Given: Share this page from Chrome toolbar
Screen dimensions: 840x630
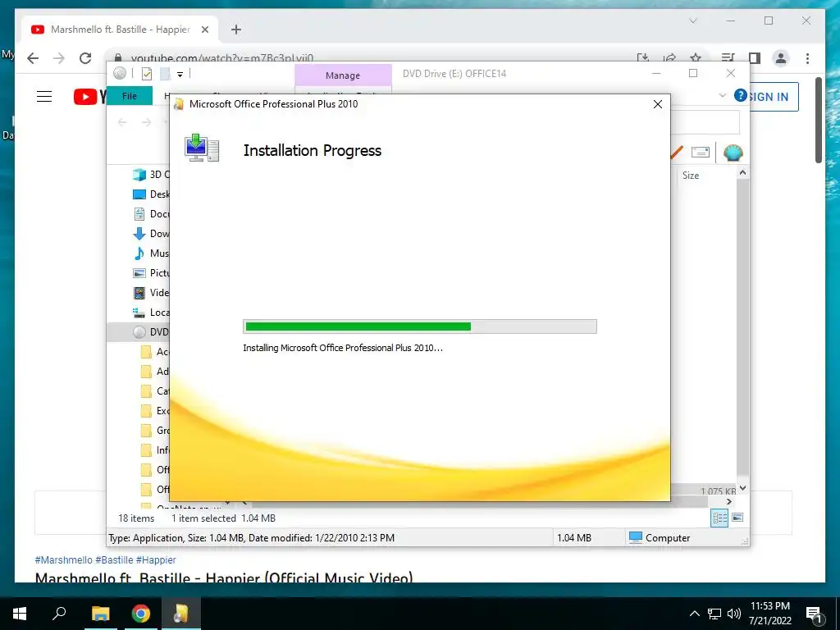Looking at the screenshot, I should coord(669,57).
